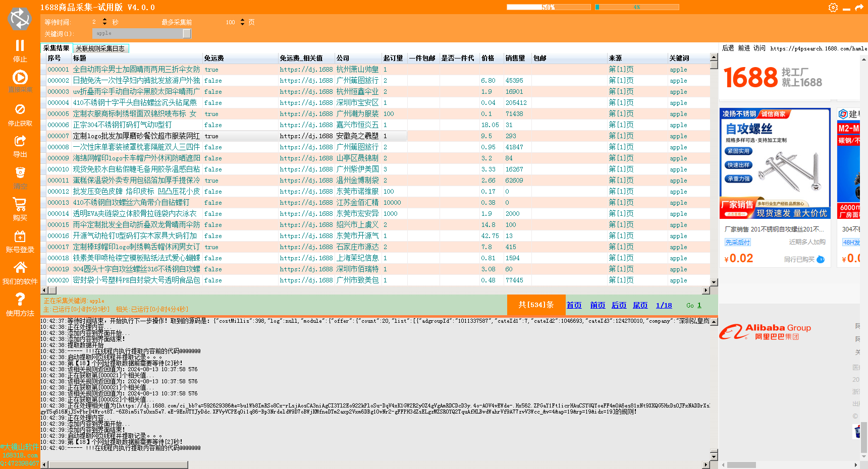Select row 000007 定制logo批发 title

(x=136, y=136)
